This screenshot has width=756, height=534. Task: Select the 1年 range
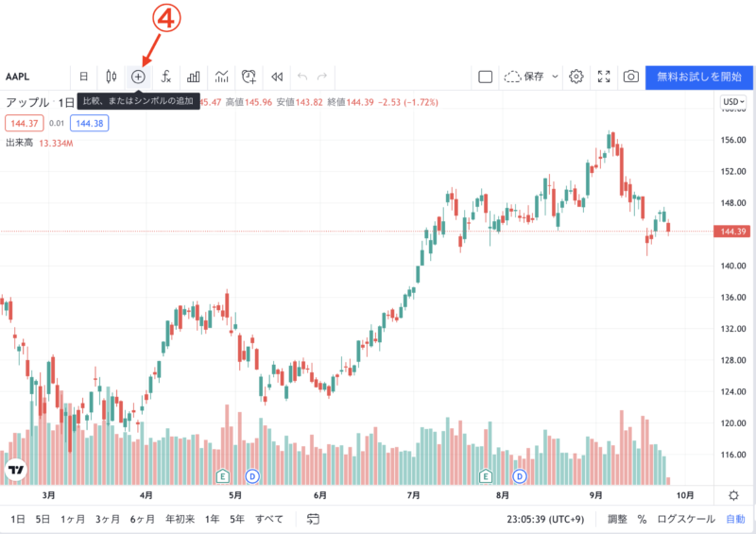[212, 520]
